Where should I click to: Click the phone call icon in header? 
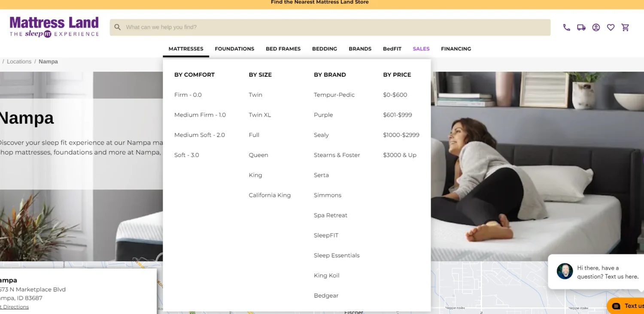(x=567, y=27)
